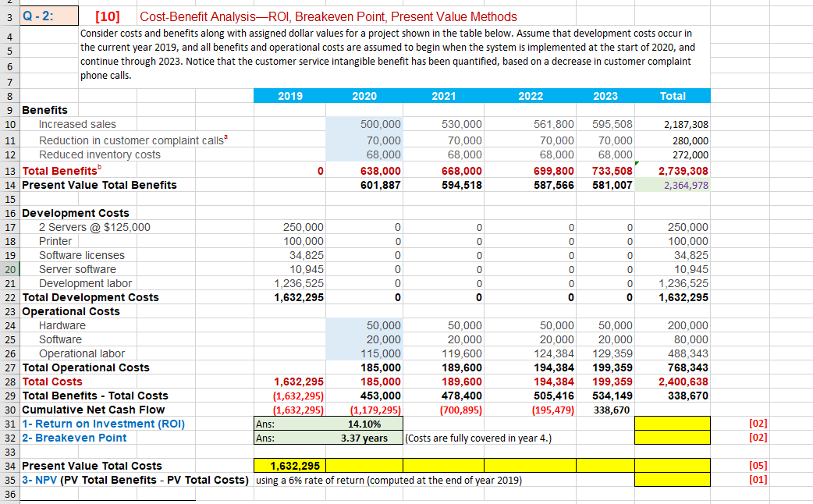Select the red Total Costs label

[51, 382]
